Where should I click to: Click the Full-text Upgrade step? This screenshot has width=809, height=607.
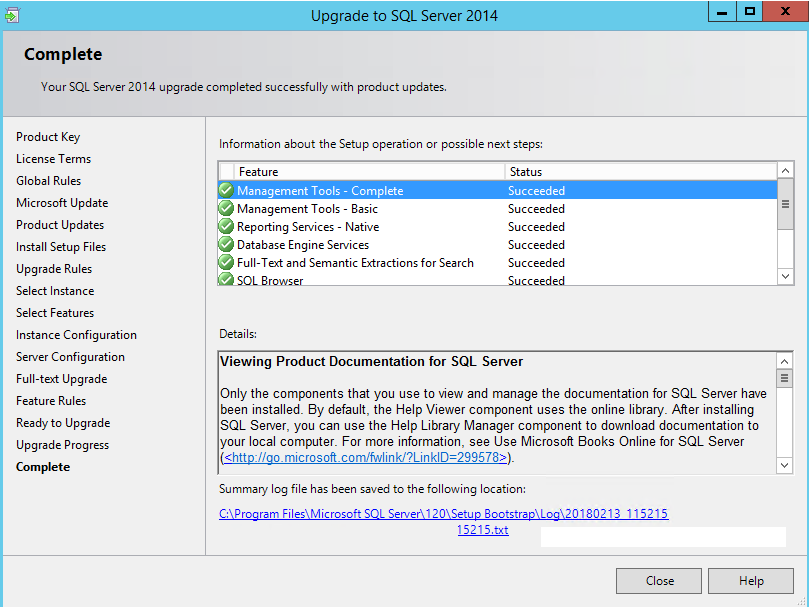61,379
